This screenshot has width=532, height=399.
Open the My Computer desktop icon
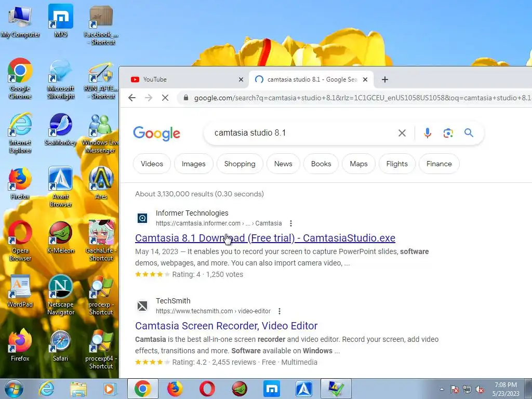click(20, 21)
